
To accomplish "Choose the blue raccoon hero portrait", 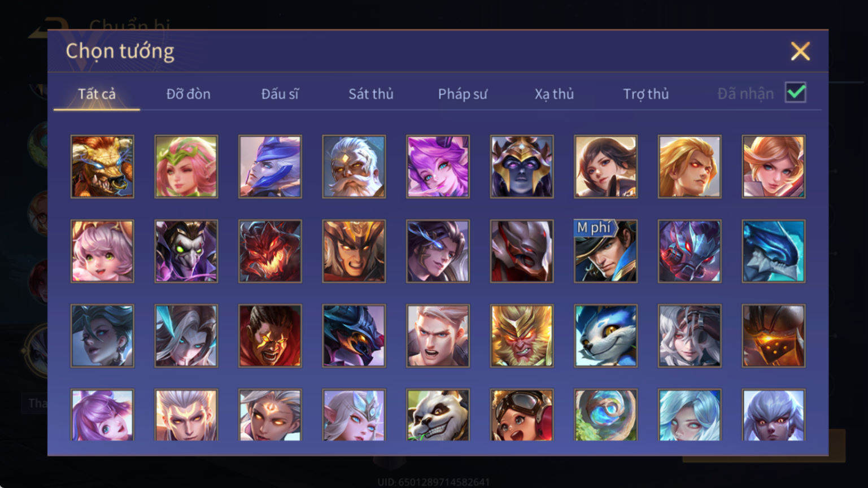I will point(605,336).
